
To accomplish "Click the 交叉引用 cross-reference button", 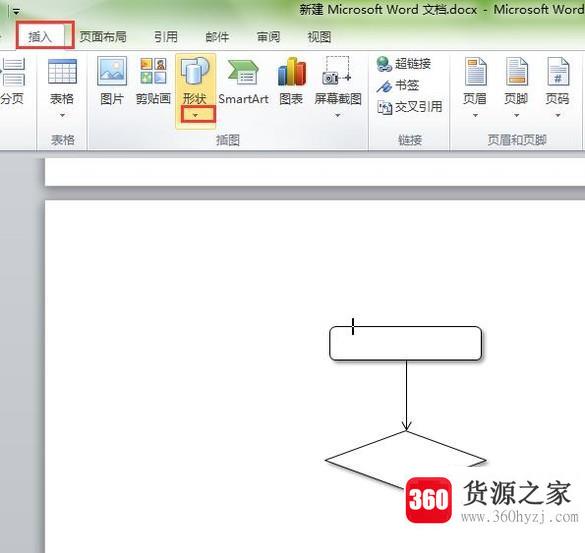I will (410, 107).
